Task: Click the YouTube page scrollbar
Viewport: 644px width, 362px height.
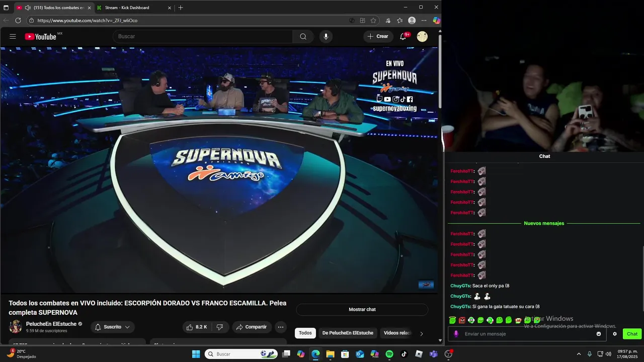Action: [440, 70]
